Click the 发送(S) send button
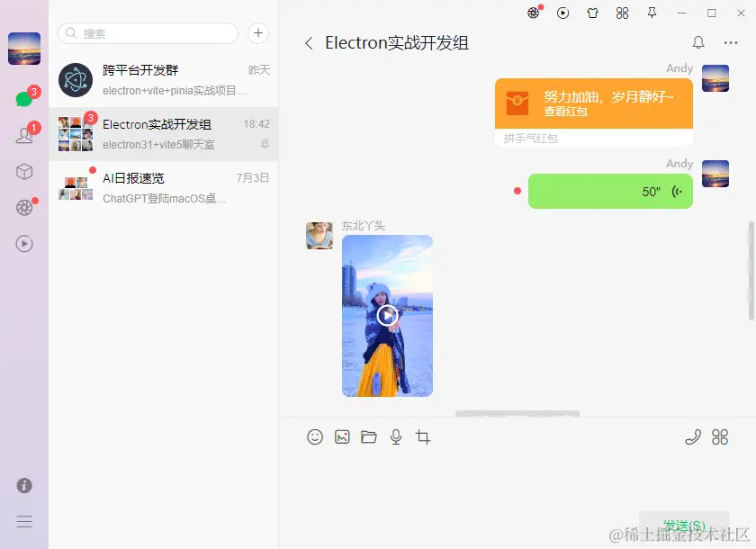Viewport: 756px width, 549px height. pos(684,523)
